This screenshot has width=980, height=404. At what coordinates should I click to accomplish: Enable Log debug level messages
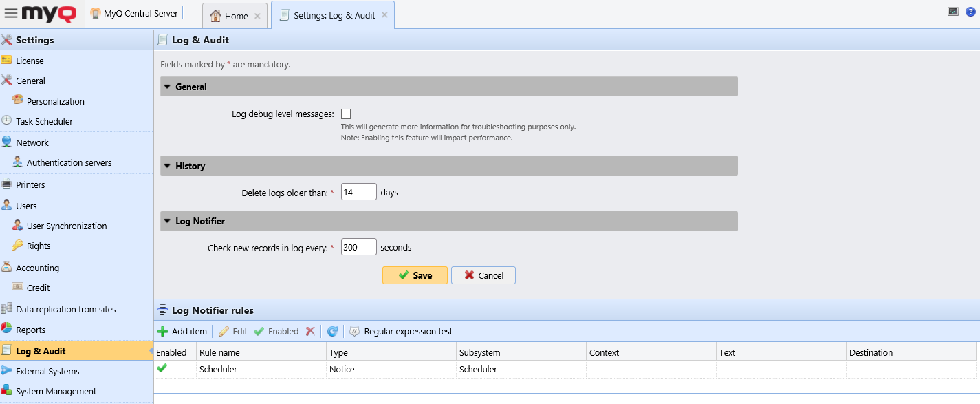pos(346,113)
